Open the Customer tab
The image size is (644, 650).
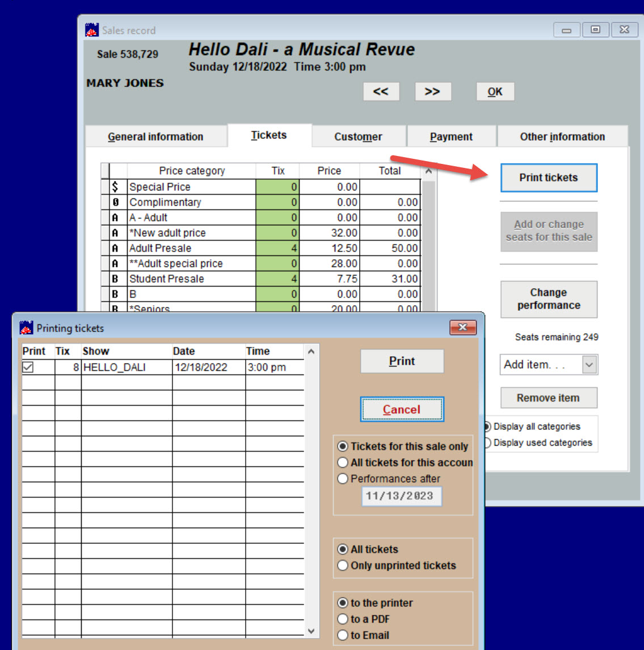358,137
